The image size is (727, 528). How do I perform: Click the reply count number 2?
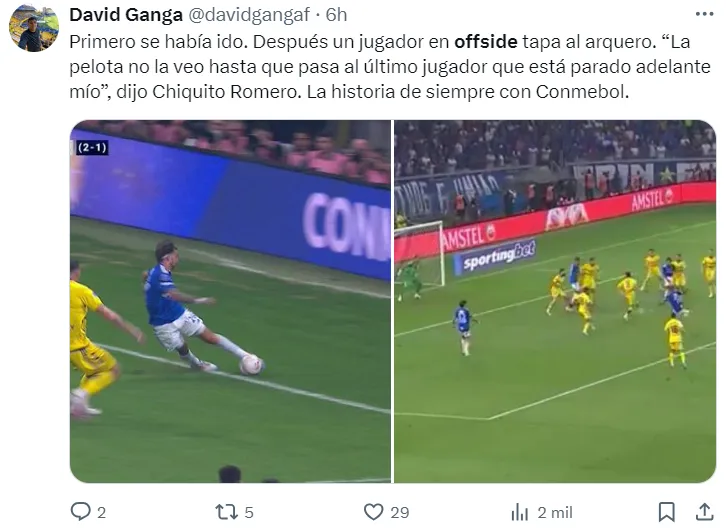pos(102,513)
